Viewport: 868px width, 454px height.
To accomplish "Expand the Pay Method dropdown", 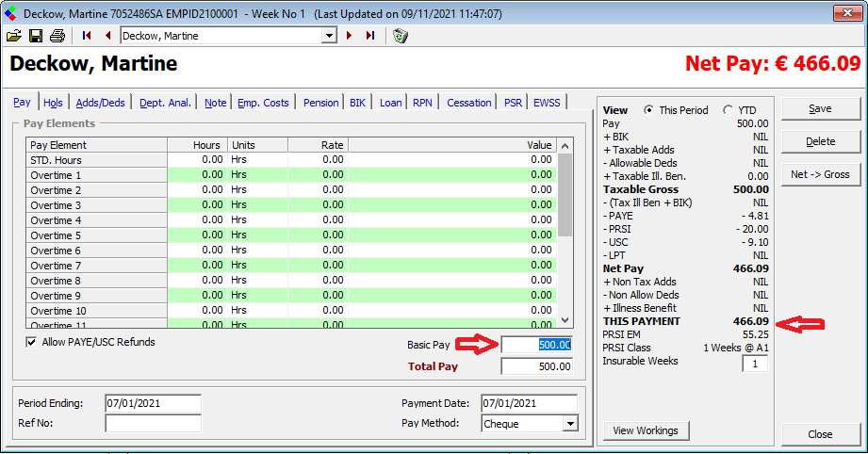I will (x=569, y=424).
